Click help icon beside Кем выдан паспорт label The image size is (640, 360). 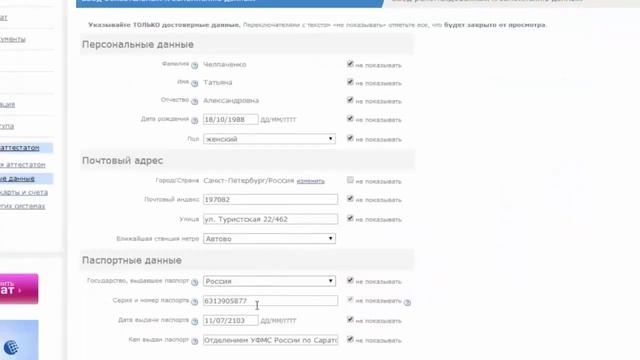pos(195,341)
